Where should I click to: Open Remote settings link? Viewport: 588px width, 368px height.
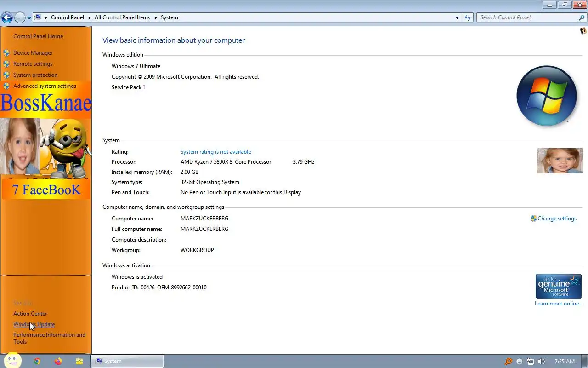pos(33,64)
